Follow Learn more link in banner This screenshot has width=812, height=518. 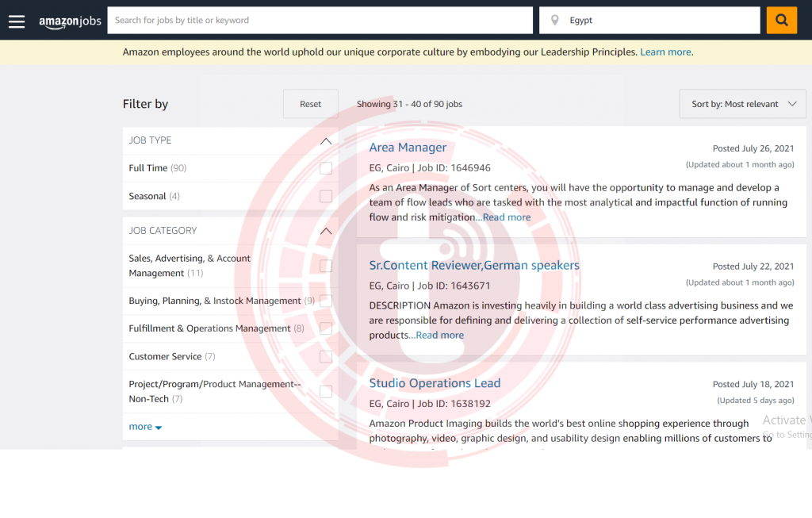point(665,52)
